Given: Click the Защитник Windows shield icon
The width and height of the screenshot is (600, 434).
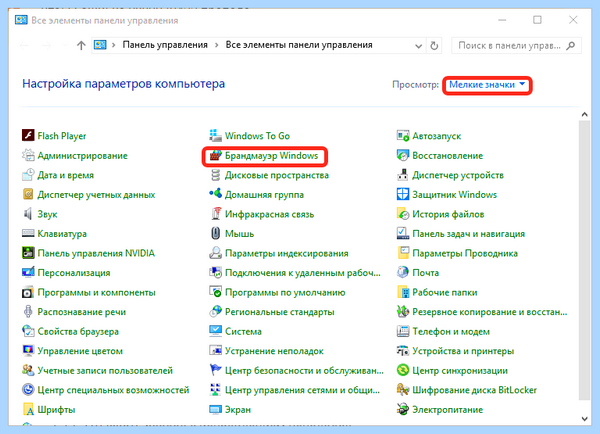Looking at the screenshot, I should pos(403,194).
